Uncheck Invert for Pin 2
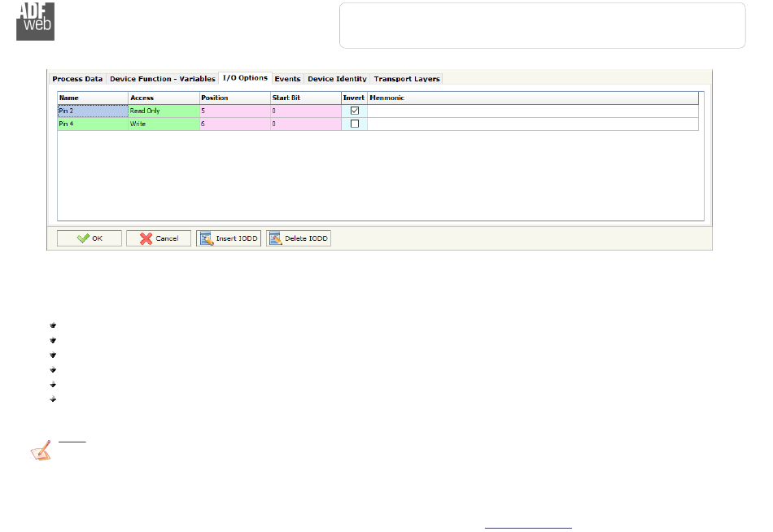Image resolution: width=773 pixels, height=532 pixels. pos(354,111)
